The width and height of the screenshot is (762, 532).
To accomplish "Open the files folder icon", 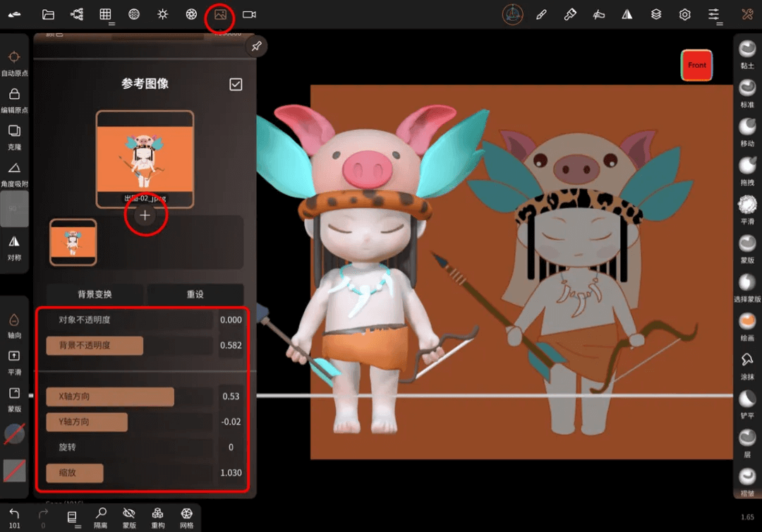I will coord(48,15).
